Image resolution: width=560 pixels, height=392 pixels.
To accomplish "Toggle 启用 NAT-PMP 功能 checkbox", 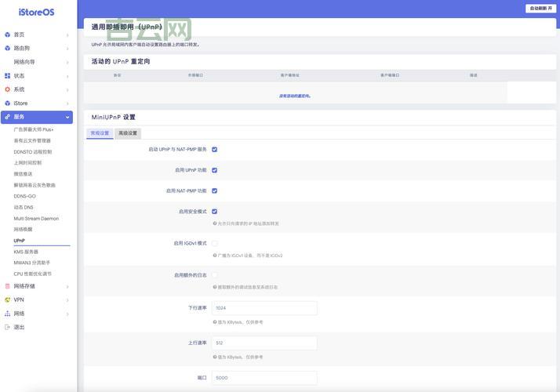I will [x=215, y=191].
